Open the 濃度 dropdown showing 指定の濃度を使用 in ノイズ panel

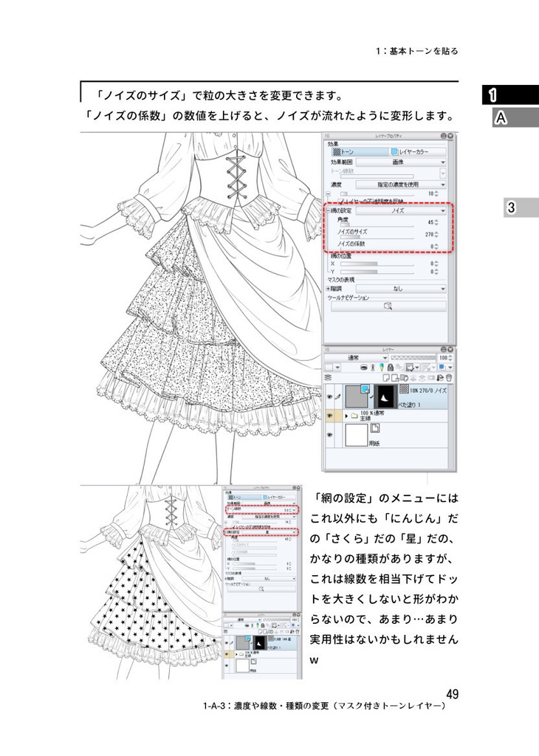coord(401,185)
